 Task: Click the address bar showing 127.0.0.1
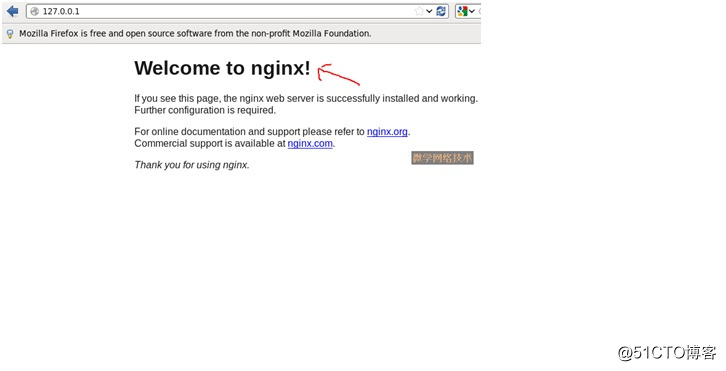point(237,11)
